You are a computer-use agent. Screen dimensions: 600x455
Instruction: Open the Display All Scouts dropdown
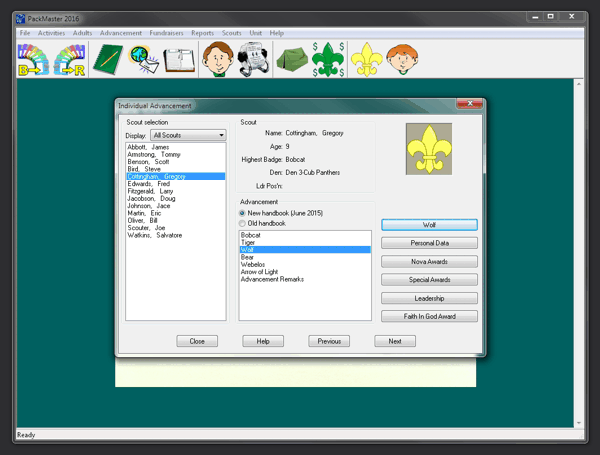[x=188, y=135]
